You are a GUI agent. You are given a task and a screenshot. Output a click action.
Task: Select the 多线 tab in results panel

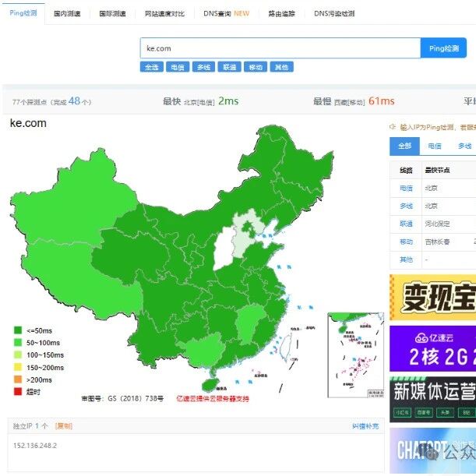click(465, 146)
